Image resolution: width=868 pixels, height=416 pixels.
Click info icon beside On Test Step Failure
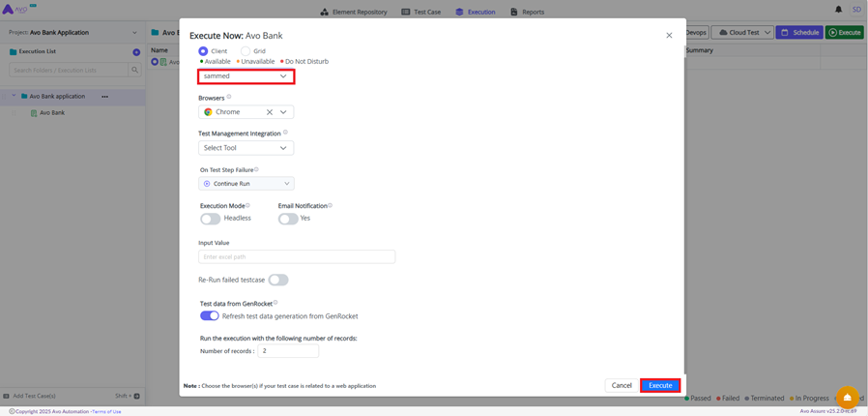point(256,169)
